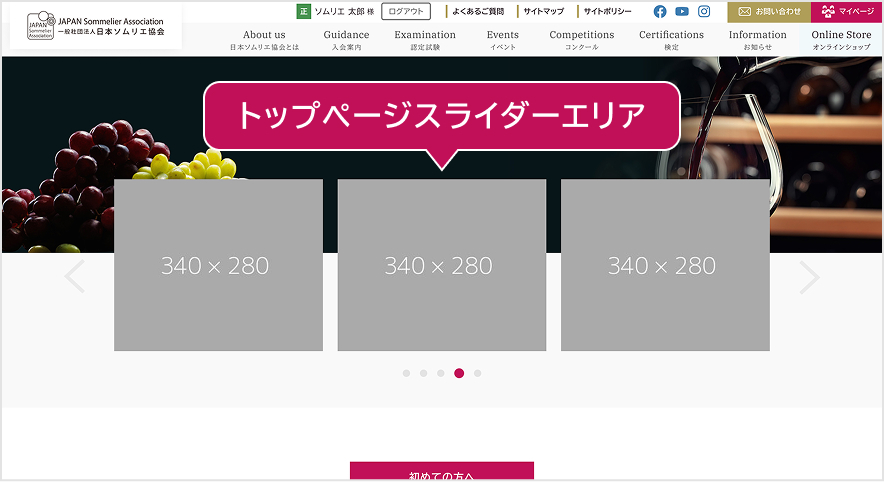This screenshot has height=482, width=884.
Task: Click the ログアウト button
Action: click(x=406, y=12)
